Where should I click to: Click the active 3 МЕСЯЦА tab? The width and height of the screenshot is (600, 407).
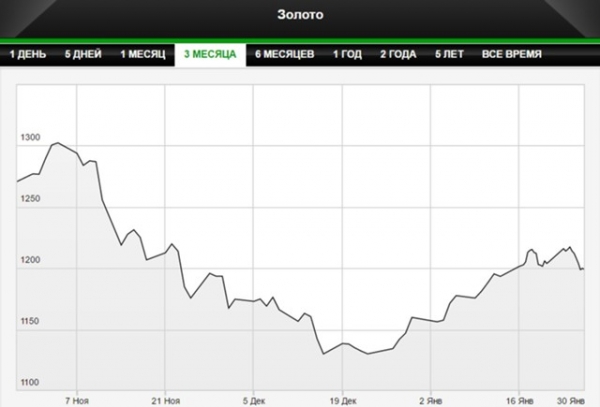point(210,54)
